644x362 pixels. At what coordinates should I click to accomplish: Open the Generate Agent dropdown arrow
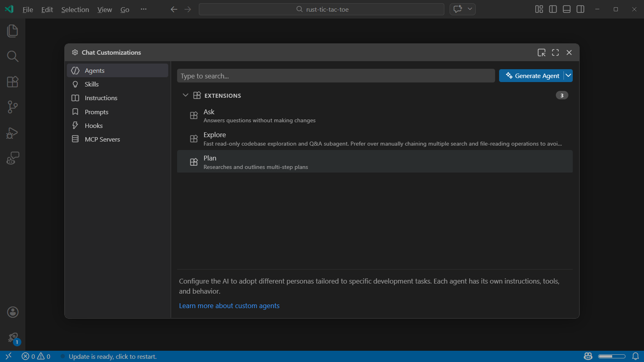[568, 76]
